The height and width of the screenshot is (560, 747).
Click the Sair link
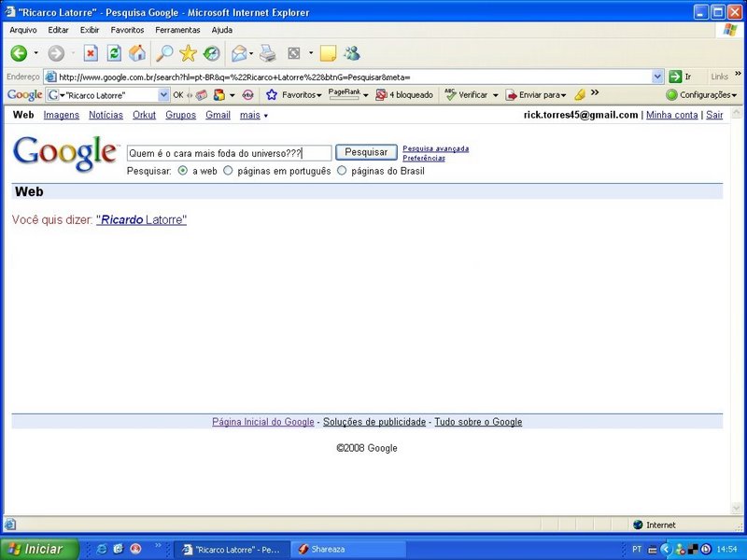714,115
